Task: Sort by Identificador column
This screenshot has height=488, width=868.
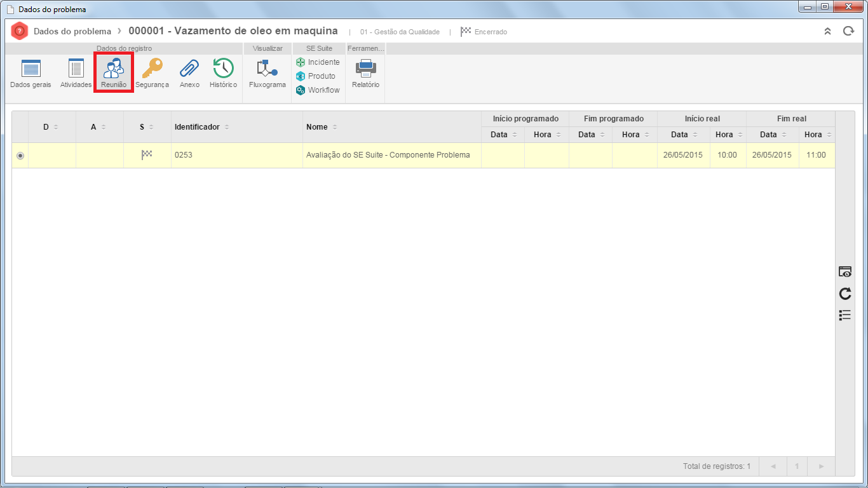Action: (201, 127)
